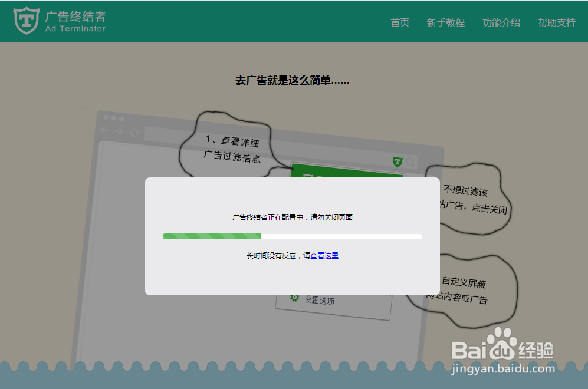Open the 首页 menu item

pyautogui.click(x=399, y=22)
